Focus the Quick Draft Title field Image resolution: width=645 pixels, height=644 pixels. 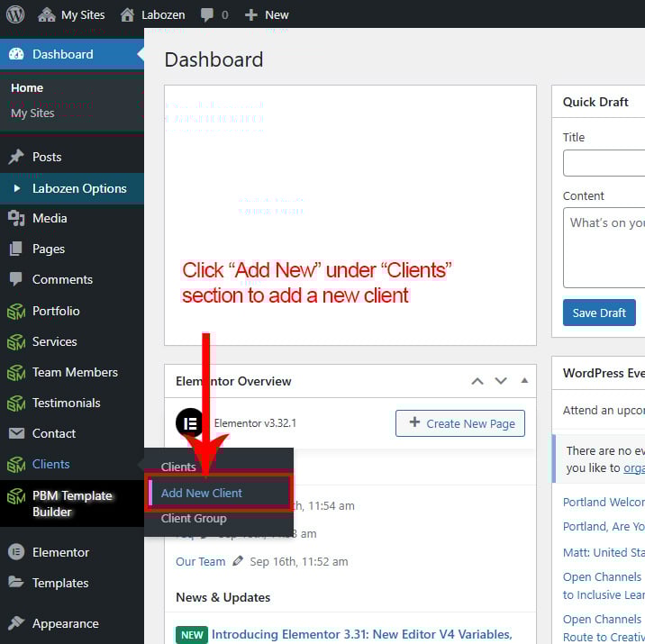click(604, 163)
